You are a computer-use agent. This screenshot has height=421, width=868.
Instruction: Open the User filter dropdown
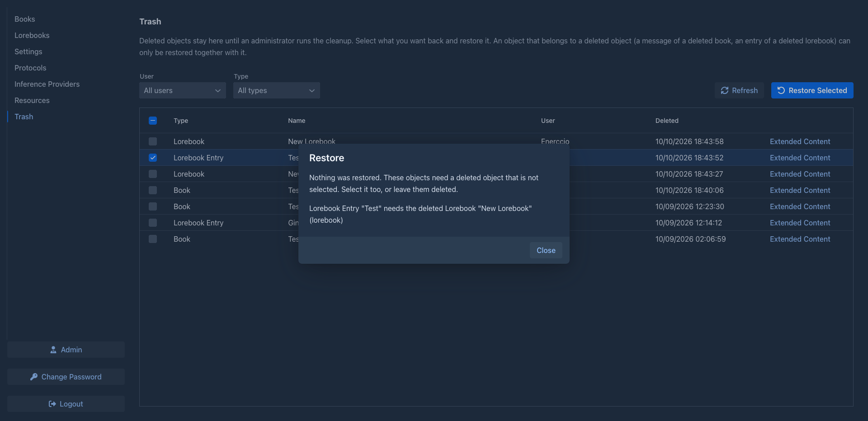pyautogui.click(x=183, y=90)
